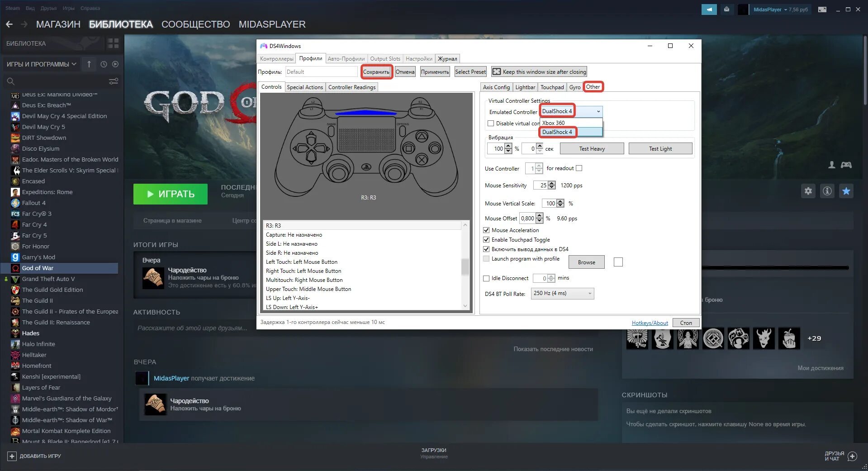Open the Steam МАГАЗИН menu

[x=58, y=24]
